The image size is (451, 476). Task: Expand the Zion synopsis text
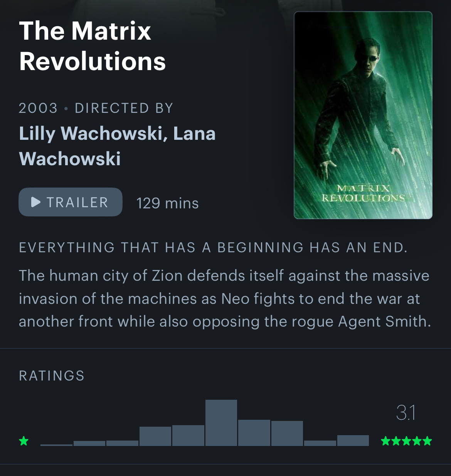click(224, 298)
